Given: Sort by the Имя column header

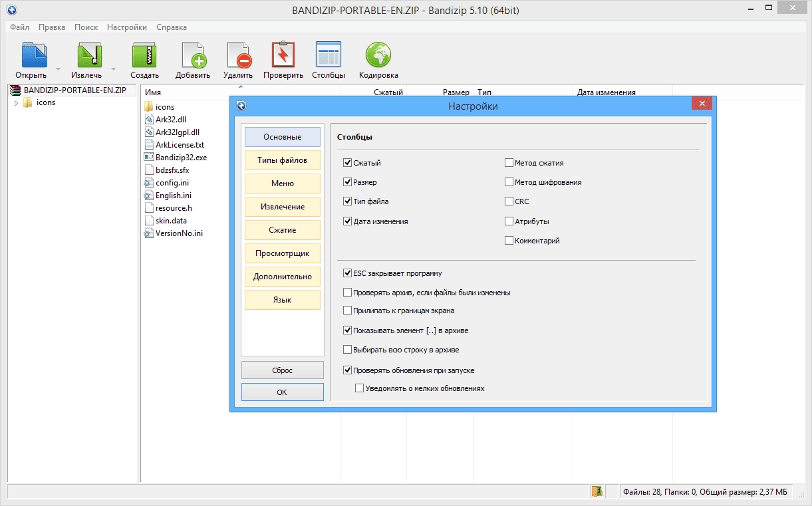Looking at the screenshot, I should pos(241,92).
